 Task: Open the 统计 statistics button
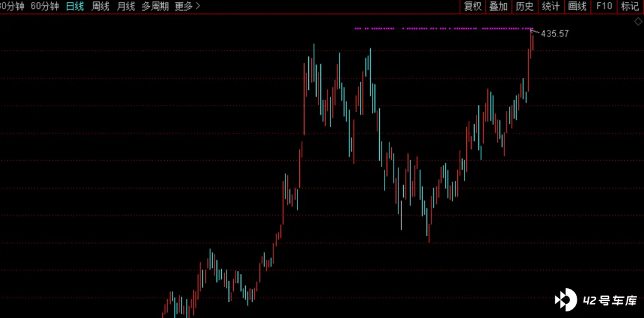click(551, 6)
